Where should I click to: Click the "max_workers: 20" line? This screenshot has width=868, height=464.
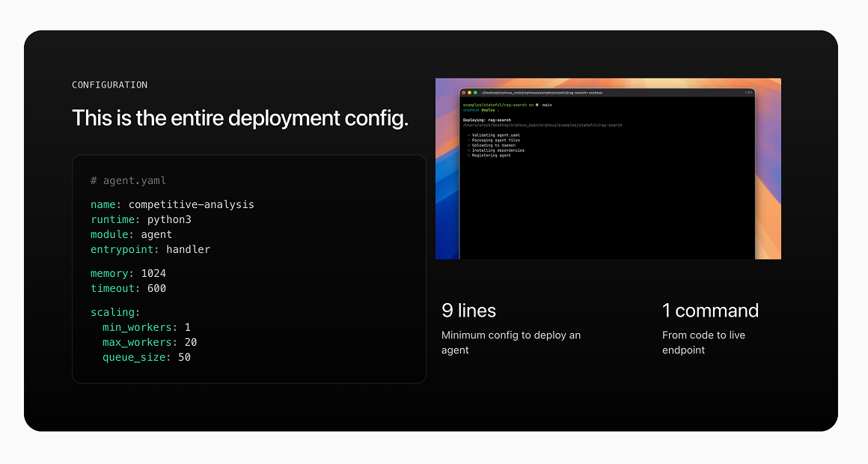pyautogui.click(x=150, y=342)
